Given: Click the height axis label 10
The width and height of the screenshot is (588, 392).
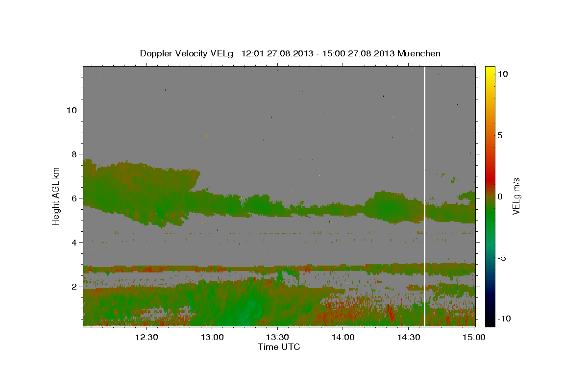Looking at the screenshot, I should (x=72, y=110).
